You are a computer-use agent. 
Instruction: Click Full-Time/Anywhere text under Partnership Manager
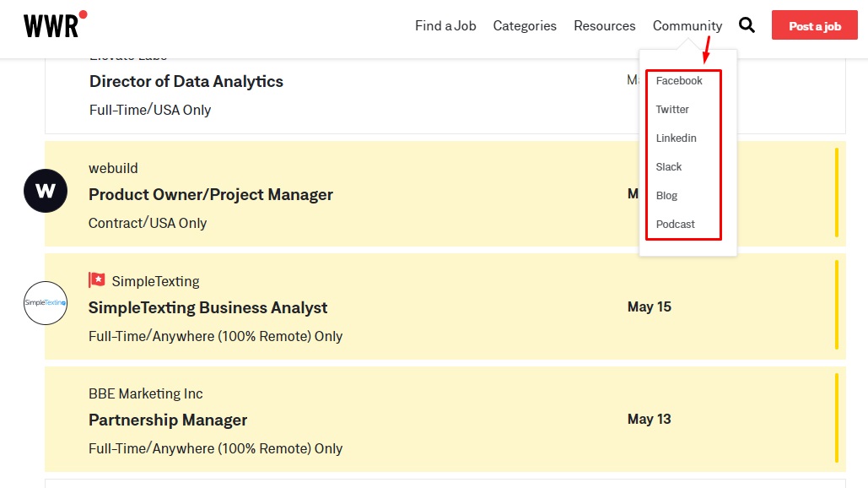coord(215,448)
